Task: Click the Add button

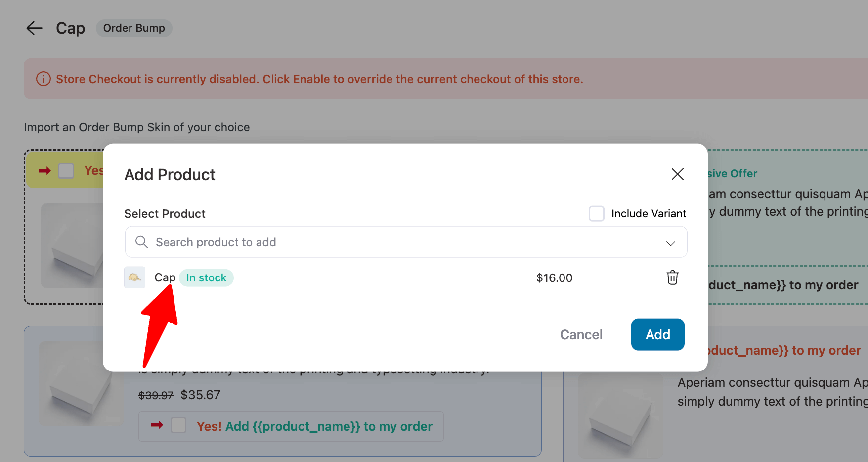Action: [x=657, y=334]
